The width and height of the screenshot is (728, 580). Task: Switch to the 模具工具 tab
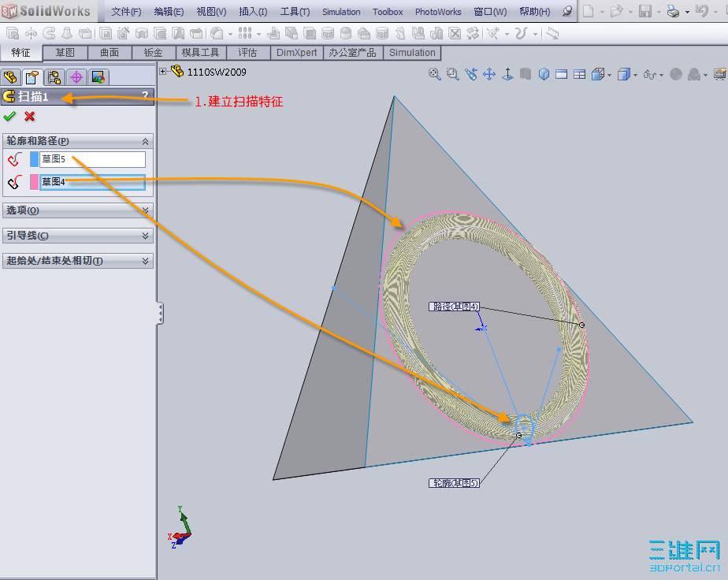tap(201, 53)
